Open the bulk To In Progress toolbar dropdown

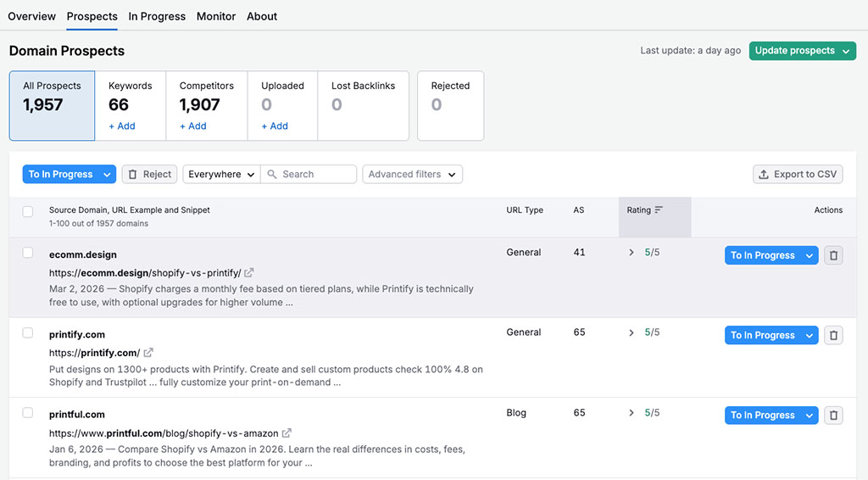pyautogui.click(x=107, y=175)
